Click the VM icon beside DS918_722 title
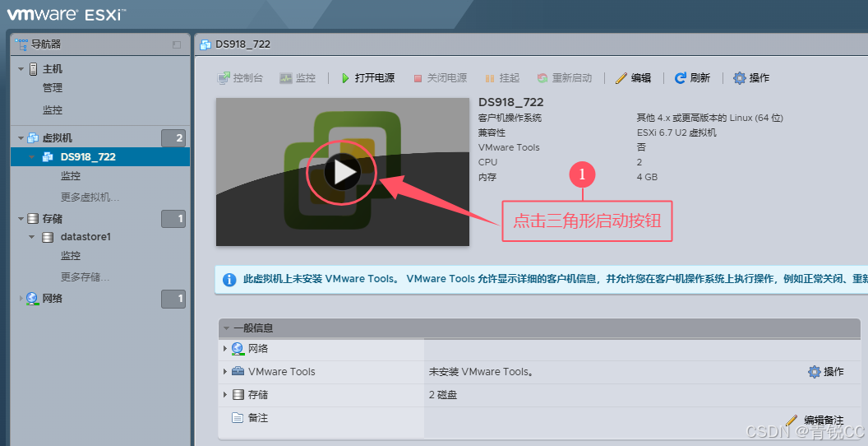 tap(205, 44)
